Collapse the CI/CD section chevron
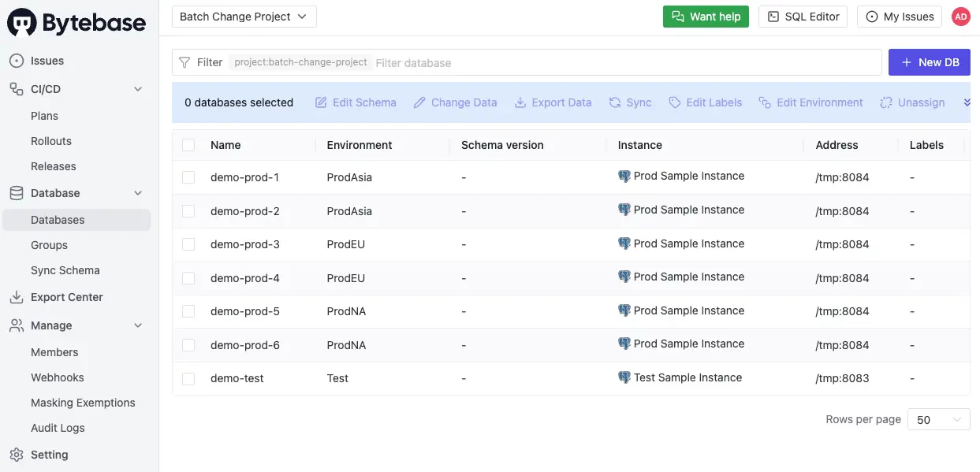Viewport: 980px width, 472px height. [x=138, y=89]
